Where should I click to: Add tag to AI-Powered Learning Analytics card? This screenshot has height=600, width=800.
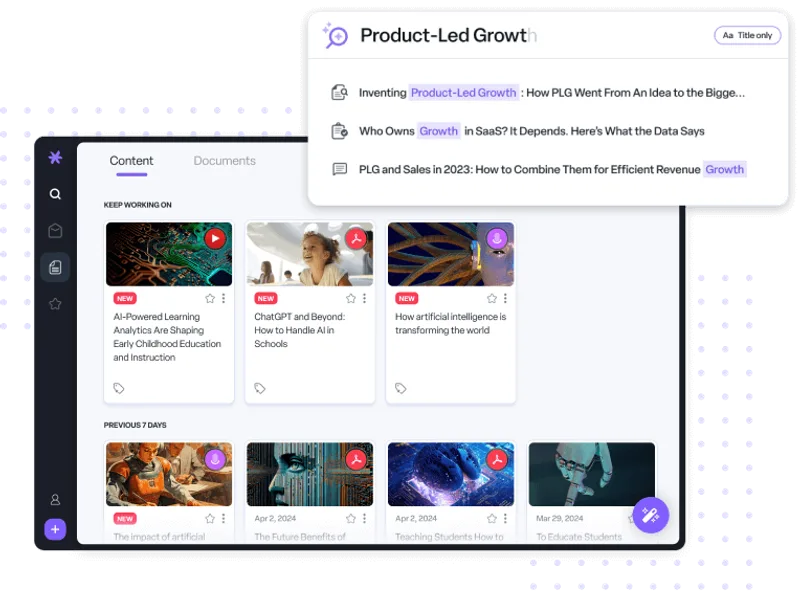click(x=119, y=388)
